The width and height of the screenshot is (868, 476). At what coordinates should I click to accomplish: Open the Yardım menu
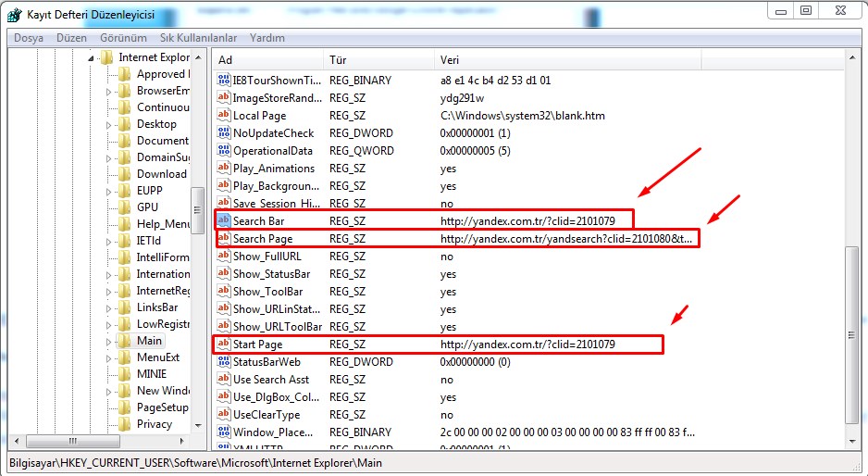point(267,38)
